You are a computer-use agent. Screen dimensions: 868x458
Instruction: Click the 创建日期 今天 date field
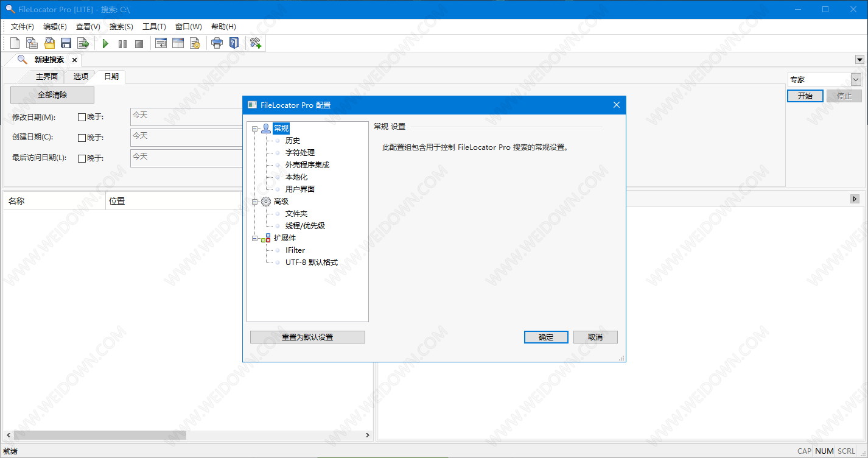[186, 138]
